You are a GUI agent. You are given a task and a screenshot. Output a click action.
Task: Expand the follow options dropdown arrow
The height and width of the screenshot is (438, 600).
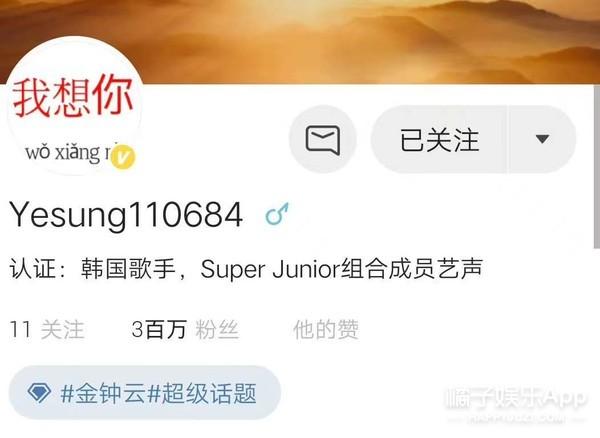[x=542, y=139]
